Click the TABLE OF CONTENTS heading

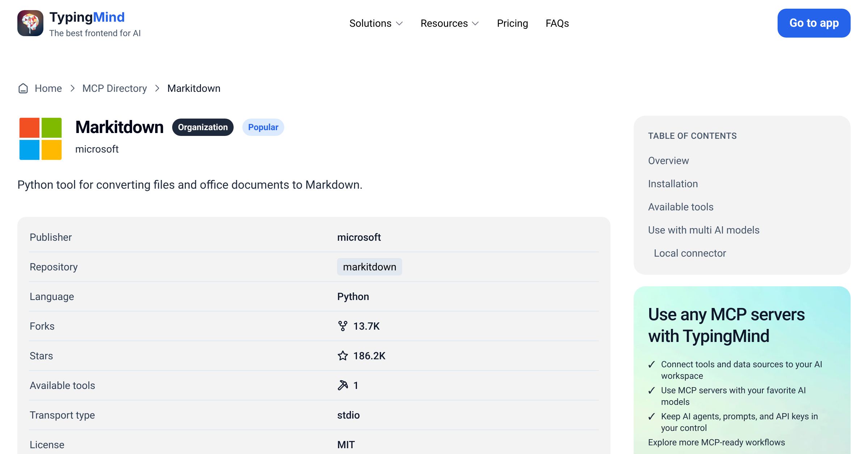[692, 136]
